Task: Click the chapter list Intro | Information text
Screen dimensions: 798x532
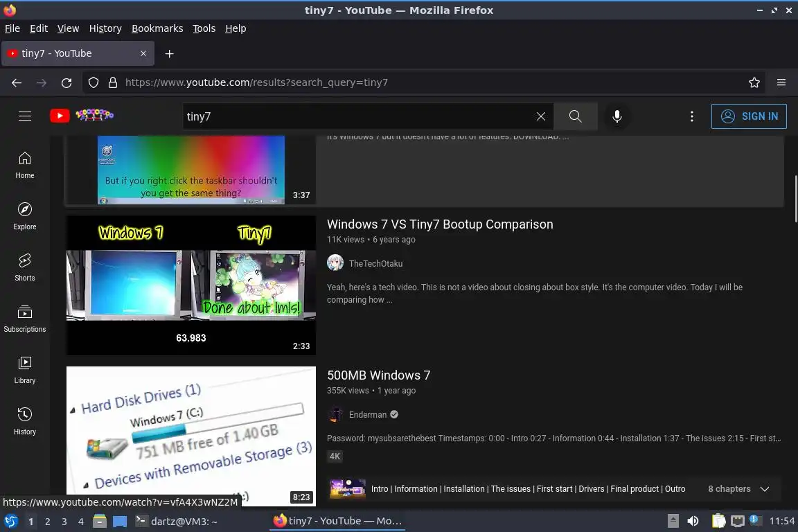Action: (x=529, y=489)
